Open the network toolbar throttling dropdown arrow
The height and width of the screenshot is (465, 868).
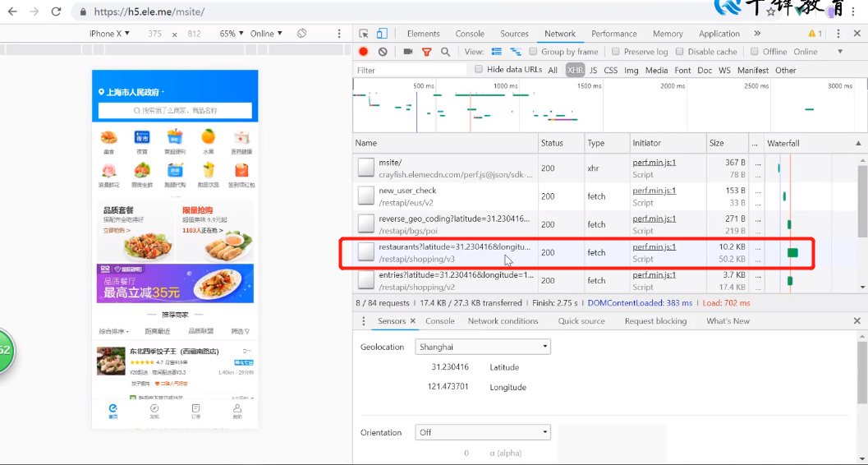[840, 52]
